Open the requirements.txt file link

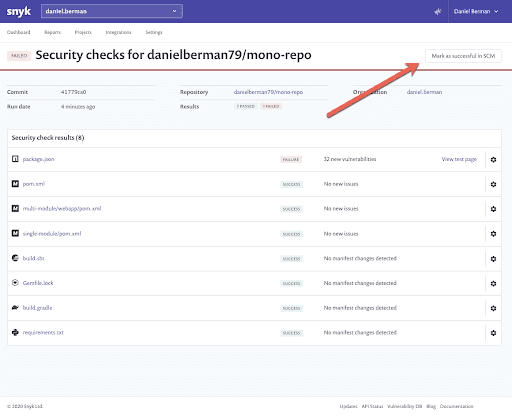(x=43, y=333)
